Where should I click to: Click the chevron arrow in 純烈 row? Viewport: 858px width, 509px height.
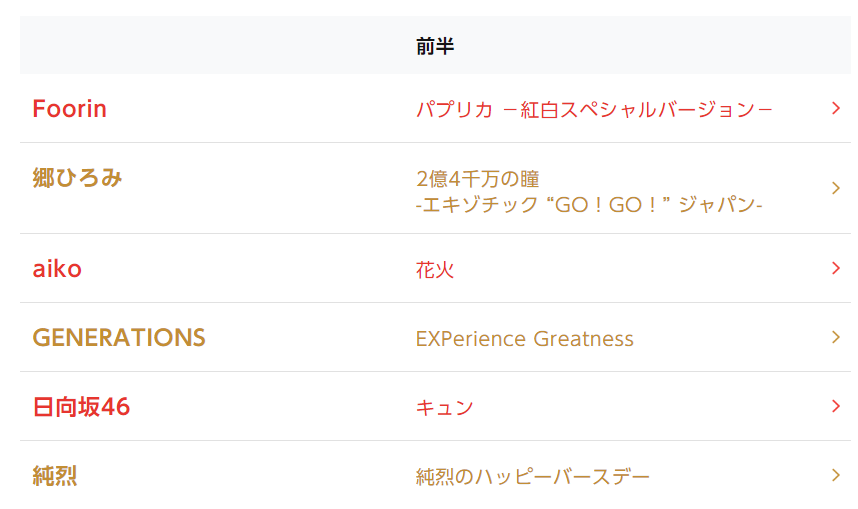(836, 475)
